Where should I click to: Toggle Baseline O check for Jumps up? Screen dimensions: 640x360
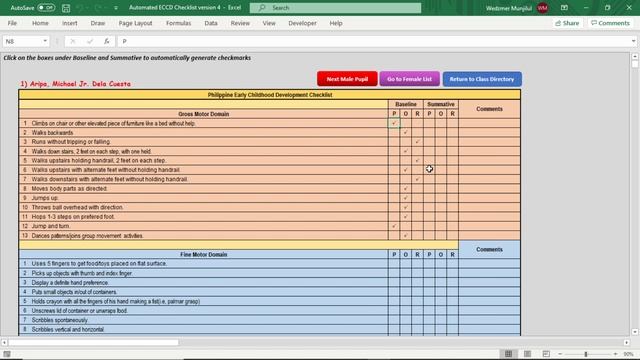(405, 198)
